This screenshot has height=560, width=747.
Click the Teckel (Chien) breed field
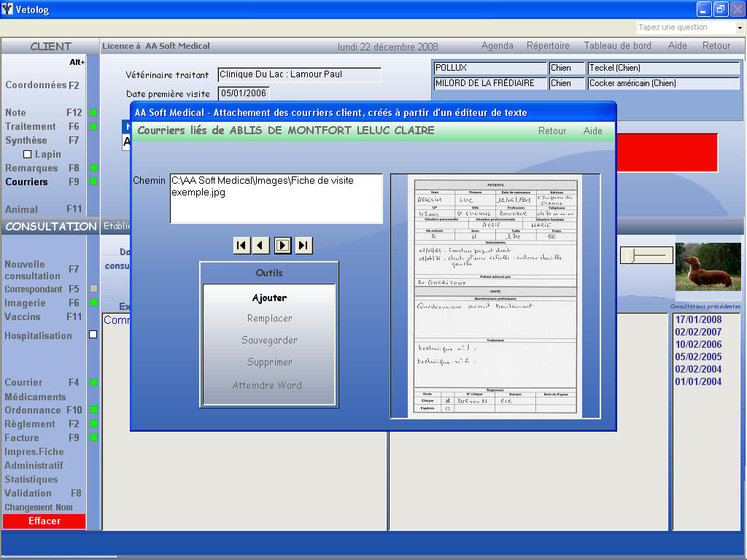click(663, 68)
